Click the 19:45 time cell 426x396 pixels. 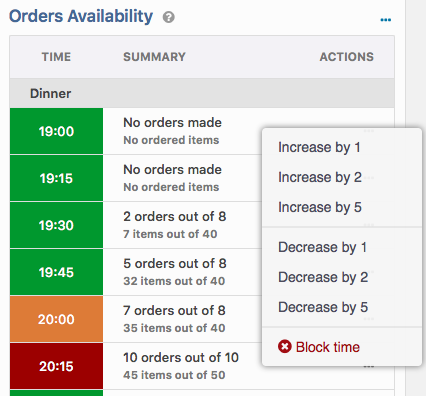[x=56, y=272]
